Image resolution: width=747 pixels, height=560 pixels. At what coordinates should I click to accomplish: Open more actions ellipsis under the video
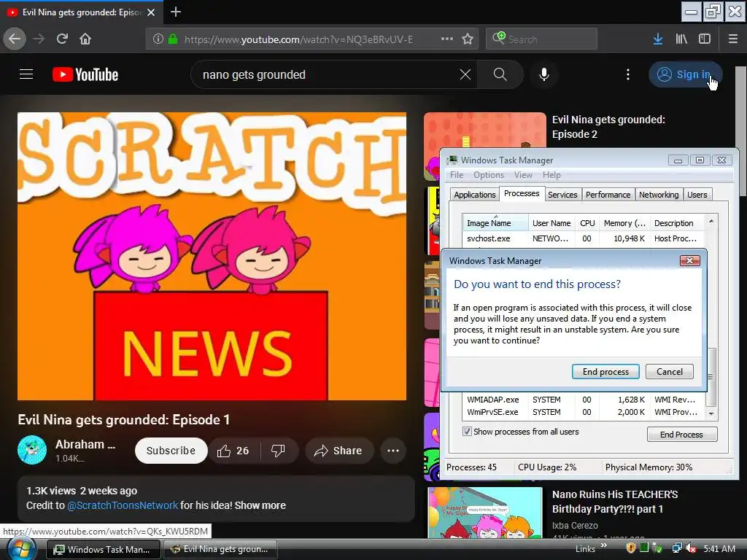(393, 451)
